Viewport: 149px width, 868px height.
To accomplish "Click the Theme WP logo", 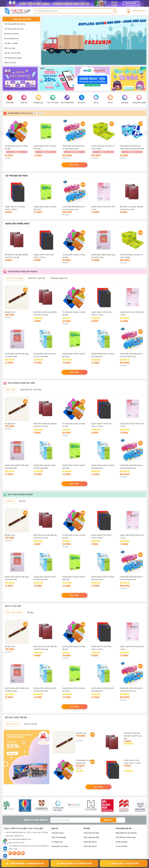I will coord(18,11).
